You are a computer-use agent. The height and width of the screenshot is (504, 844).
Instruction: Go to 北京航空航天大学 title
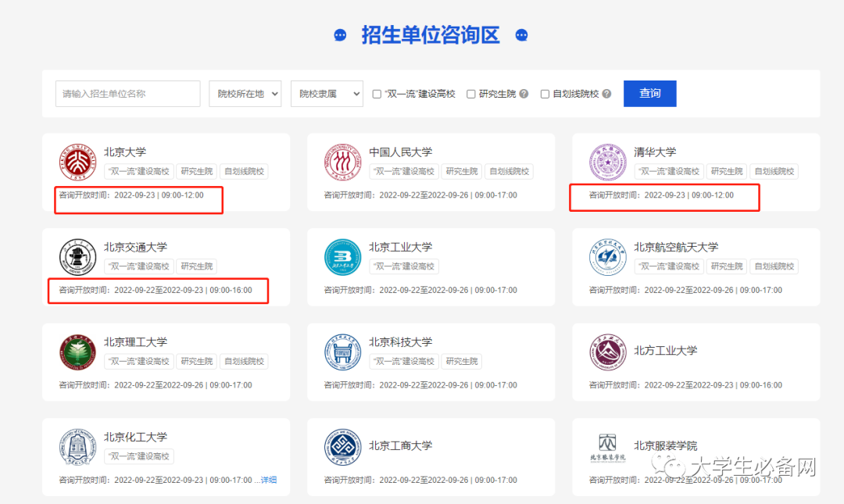pyautogui.click(x=676, y=247)
